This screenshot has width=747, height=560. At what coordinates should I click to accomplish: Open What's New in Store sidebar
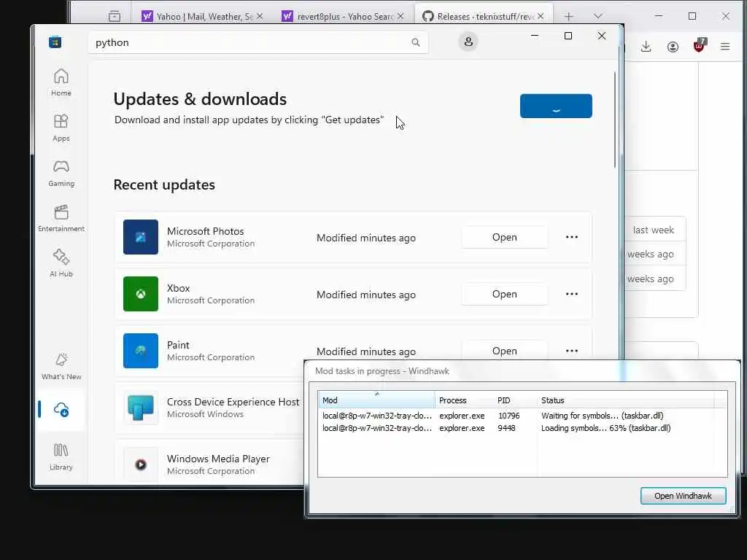pyautogui.click(x=61, y=366)
